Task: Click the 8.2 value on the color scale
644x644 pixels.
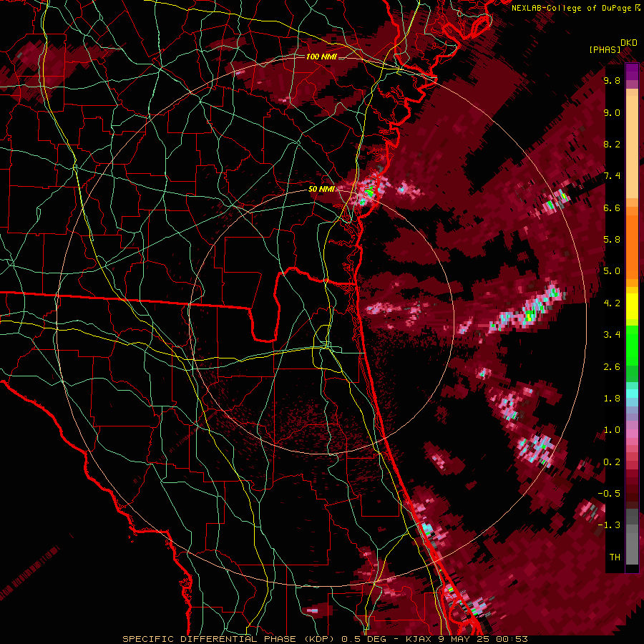Action: 612,144
